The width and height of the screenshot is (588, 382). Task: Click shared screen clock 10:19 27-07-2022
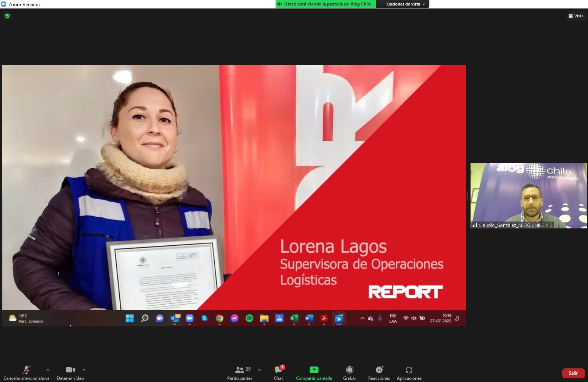441,318
